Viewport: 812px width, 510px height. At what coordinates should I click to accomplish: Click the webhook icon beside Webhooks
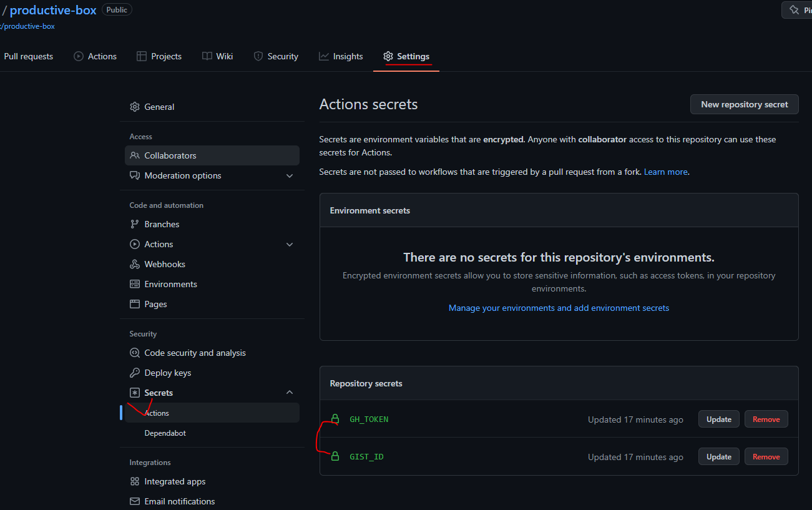click(135, 264)
